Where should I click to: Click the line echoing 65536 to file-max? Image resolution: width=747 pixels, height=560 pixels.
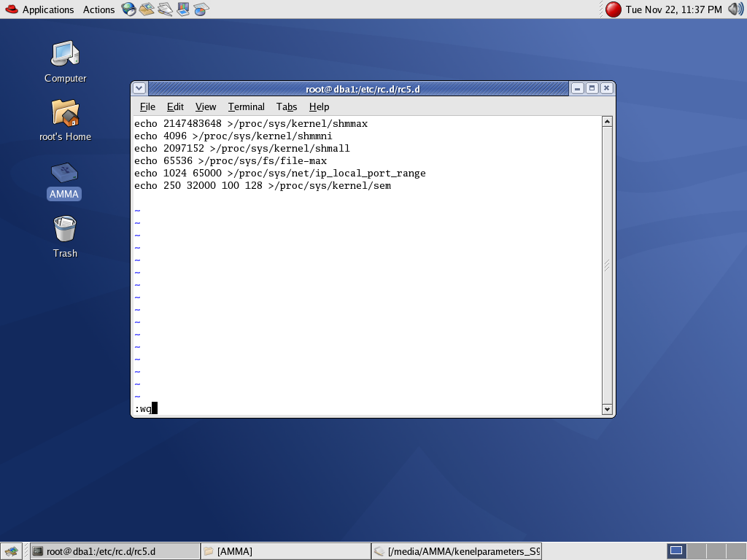(x=231, y=161)
